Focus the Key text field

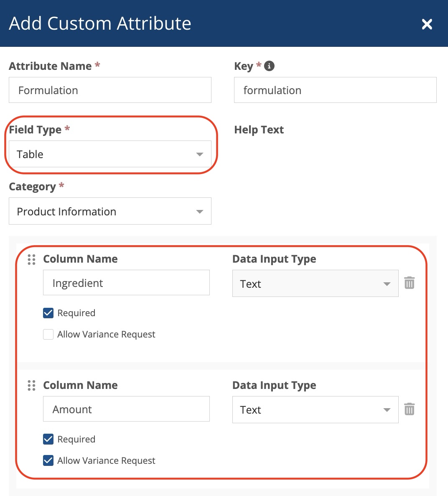335,90
